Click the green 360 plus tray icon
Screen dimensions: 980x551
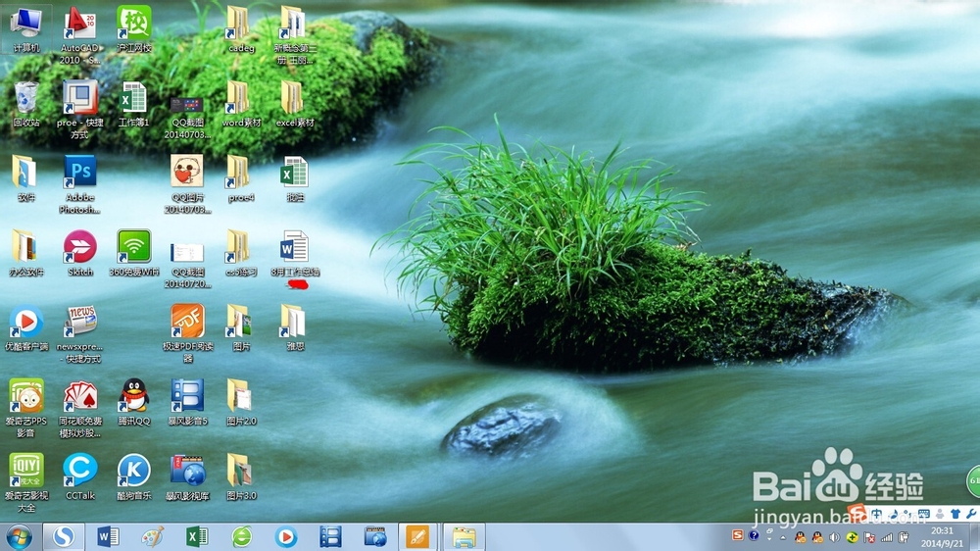(x=852, y=537)
